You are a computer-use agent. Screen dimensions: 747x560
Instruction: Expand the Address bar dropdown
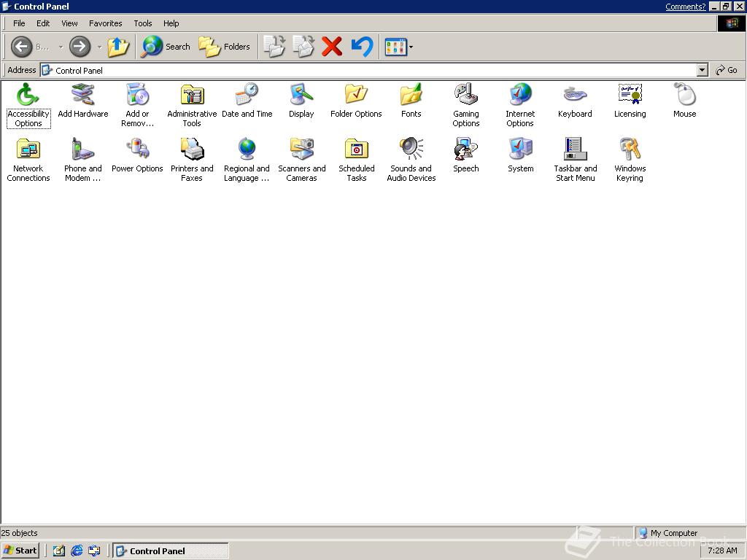[x=703, y=71]
